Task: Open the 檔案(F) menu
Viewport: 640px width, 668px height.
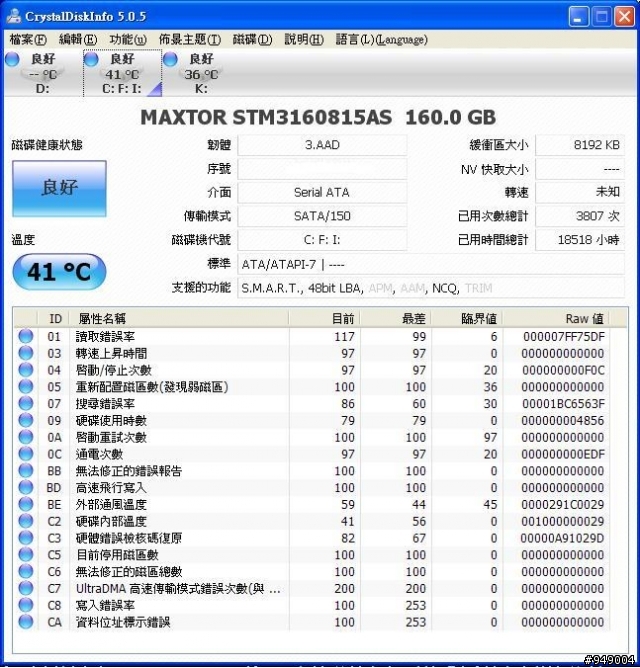Action: (x=28, y=40)
